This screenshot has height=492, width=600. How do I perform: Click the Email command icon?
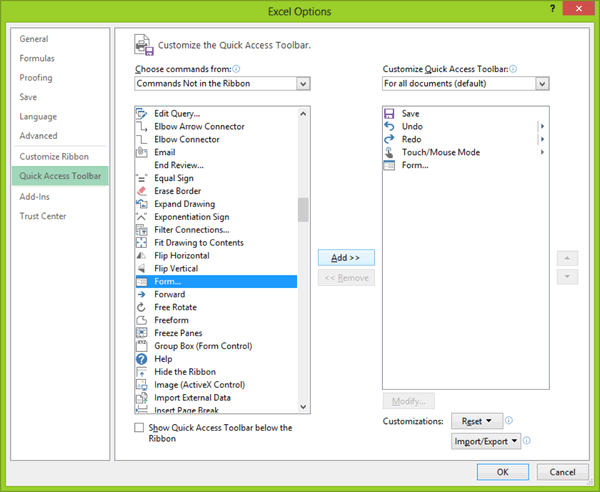(142, 152)
